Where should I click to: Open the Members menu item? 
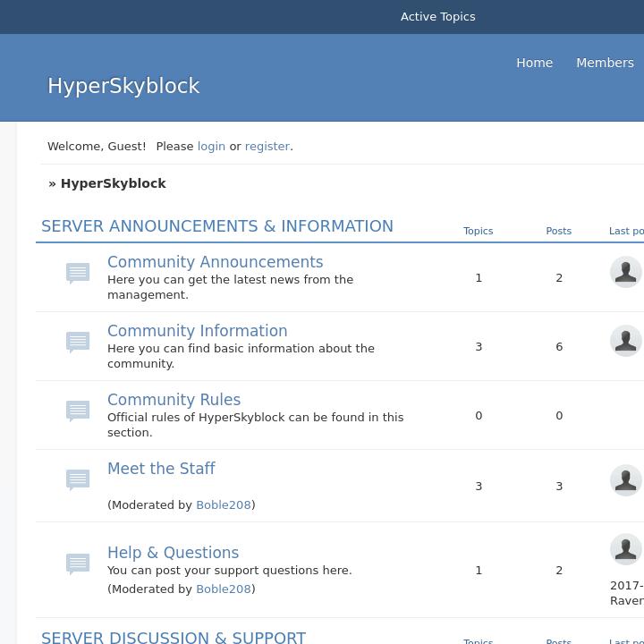tap(605, 63)
